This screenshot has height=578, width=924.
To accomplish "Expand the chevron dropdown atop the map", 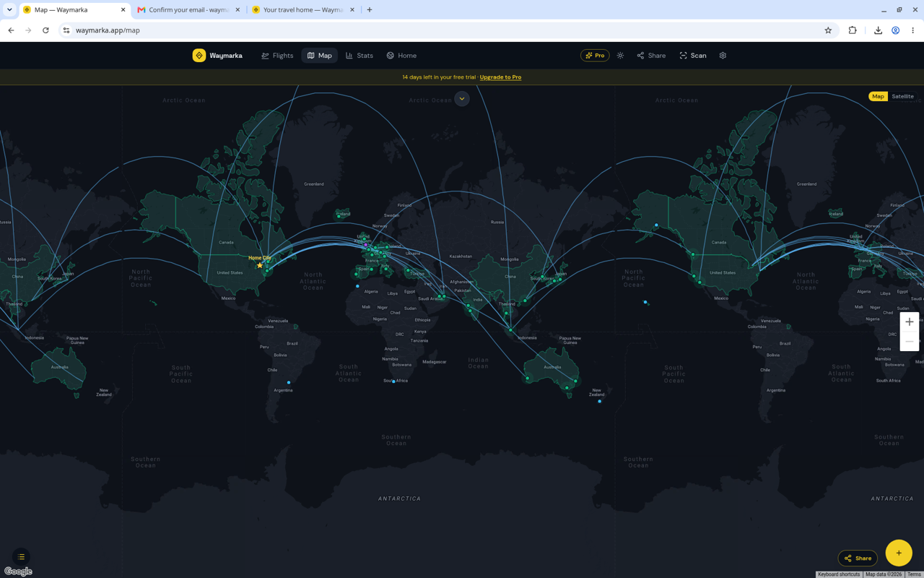I will click(x=462, y=99).
